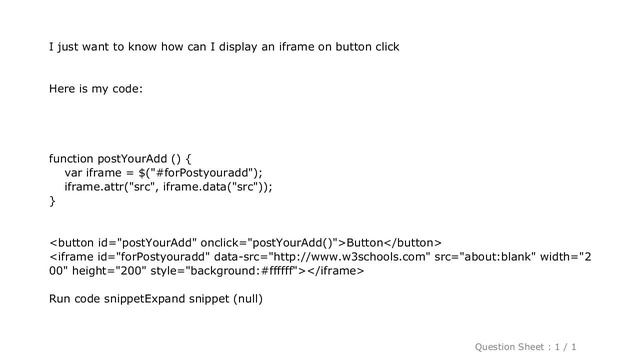Screen dimensions: 640x360
Task: Click the closing curly brace of the function
Action: coord(52,201)
